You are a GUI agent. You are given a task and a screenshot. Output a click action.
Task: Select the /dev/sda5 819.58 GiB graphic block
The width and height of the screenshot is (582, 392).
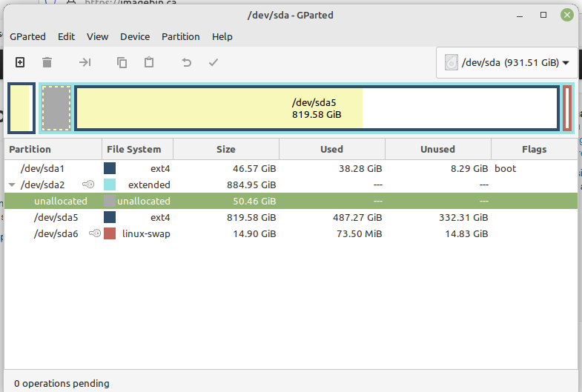[317, 108]
